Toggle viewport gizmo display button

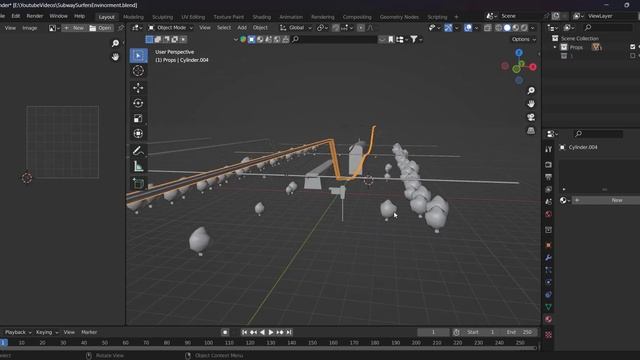tap(448, 28)
